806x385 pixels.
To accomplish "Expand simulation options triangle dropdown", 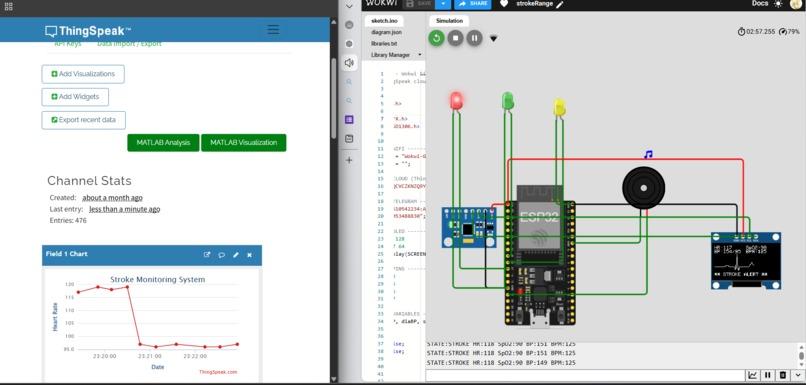I will [493, 39].
